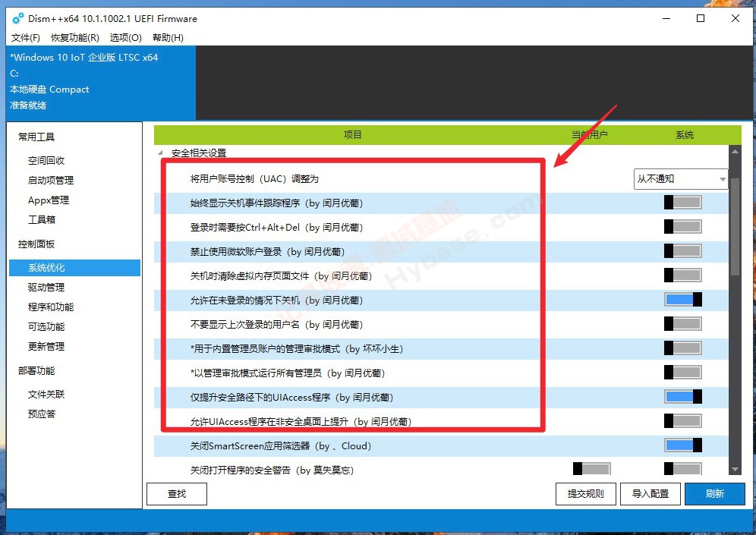Image resolution: width=756 pixels, height=535 pixels.
Task: Maximize the Dism++ window
Action: 701,18
